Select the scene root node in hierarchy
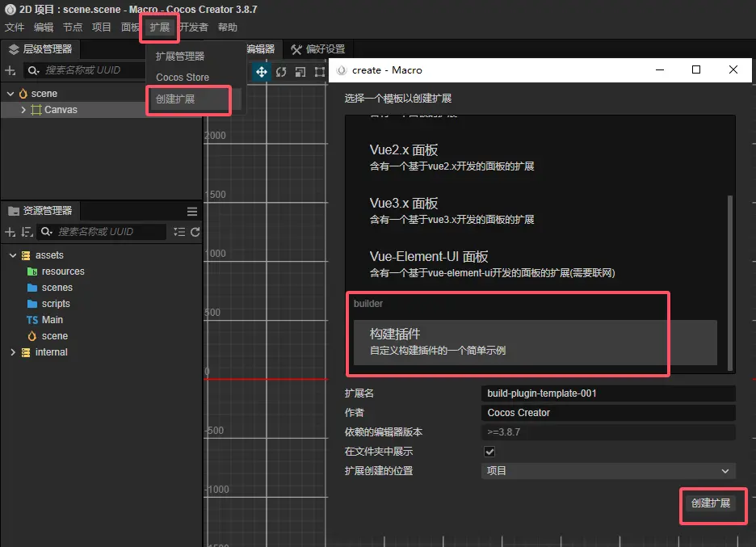The height and width of the screenshot is (547, 756). [44, 94]
